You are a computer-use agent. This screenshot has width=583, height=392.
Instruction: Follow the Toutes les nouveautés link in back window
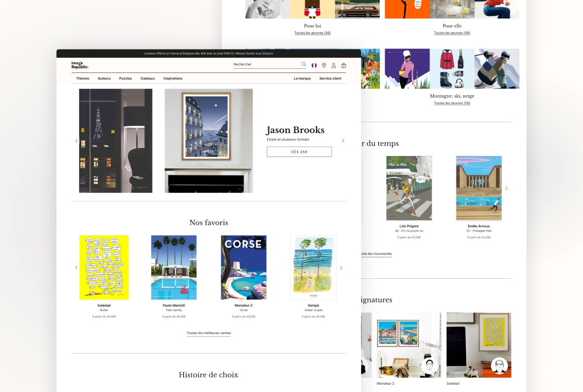coord(376,254)
